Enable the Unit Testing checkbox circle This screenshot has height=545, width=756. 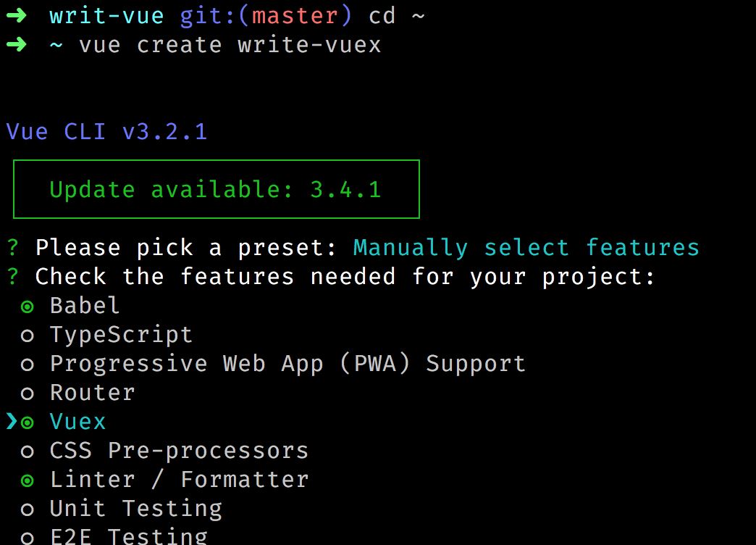[x=28, y=509]
